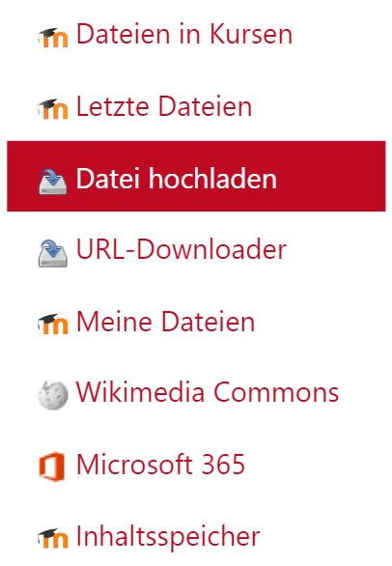Select the Letzte Dateien entry
The height and width of the screenshot is (566, 392).
pos(164,106)
